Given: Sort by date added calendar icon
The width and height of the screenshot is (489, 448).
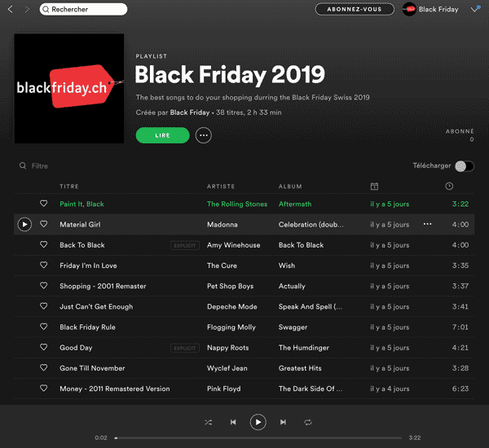Looking at the screenshot, I should click(x=374, y=187).
